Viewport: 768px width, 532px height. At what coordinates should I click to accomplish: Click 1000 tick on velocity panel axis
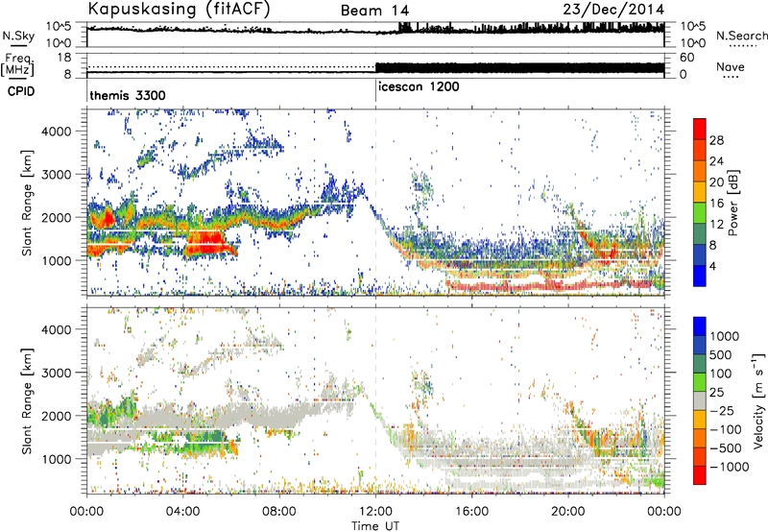[x=56, y=459]
